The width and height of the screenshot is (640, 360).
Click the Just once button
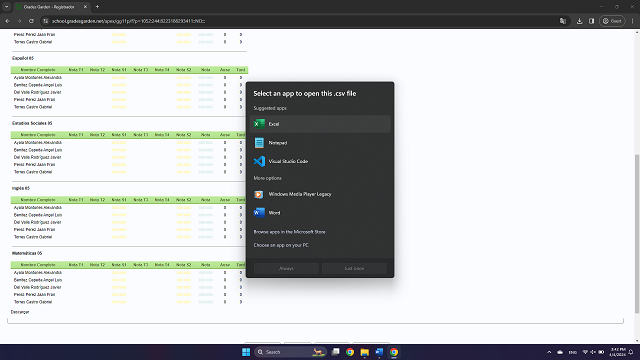(x=354, y=269)
